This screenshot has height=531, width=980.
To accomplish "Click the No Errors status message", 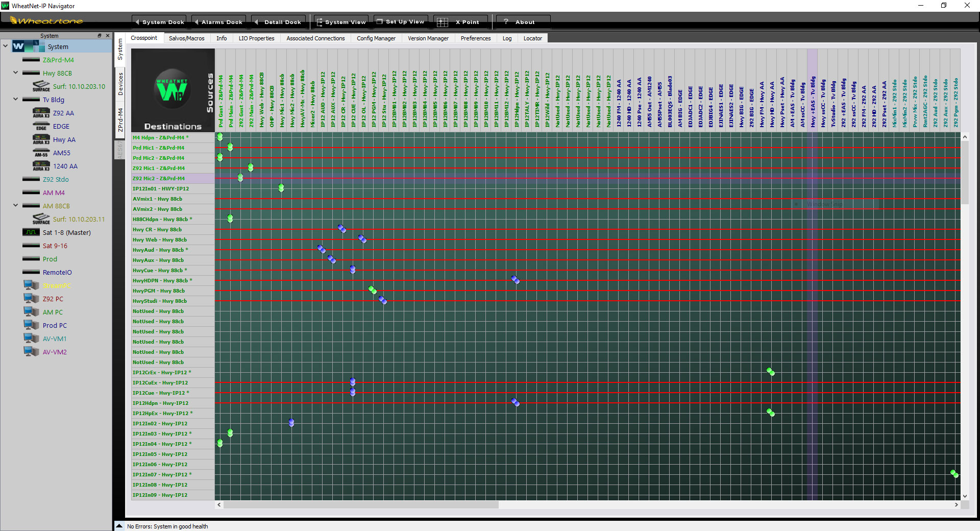I will click(167, 526).
